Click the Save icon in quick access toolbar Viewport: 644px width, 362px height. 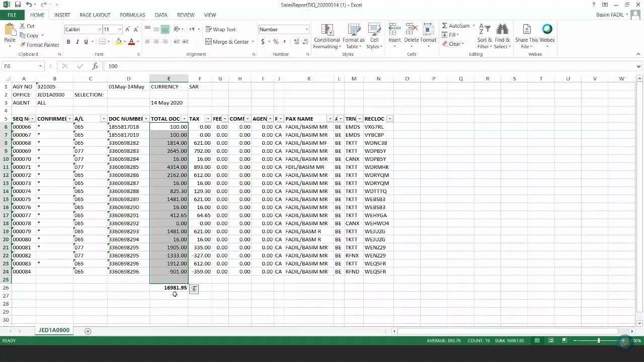pyautogui.click(x=18, y=5)
